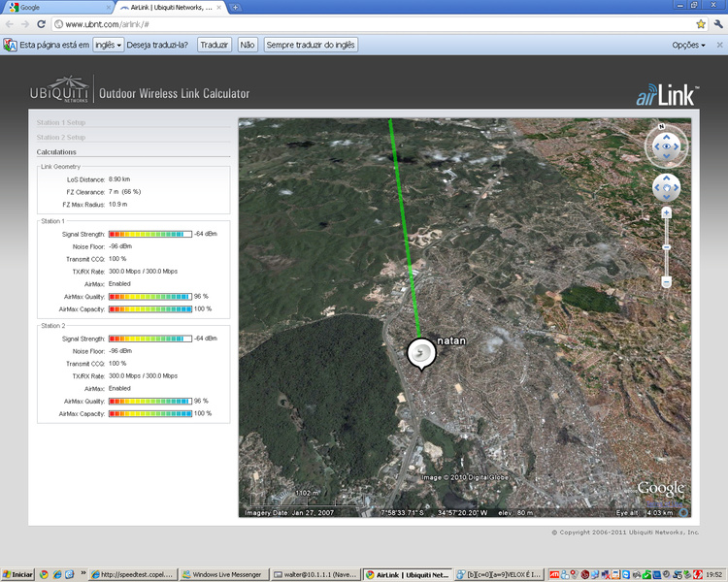Click Station 2 AirMax Capacity bar
This screenshot has height=582, width=728.
[x=150, y=413]
